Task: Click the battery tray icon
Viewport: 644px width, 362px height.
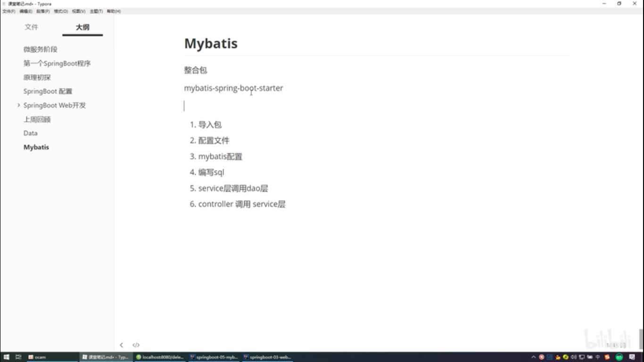Action: tap(590, 357)
